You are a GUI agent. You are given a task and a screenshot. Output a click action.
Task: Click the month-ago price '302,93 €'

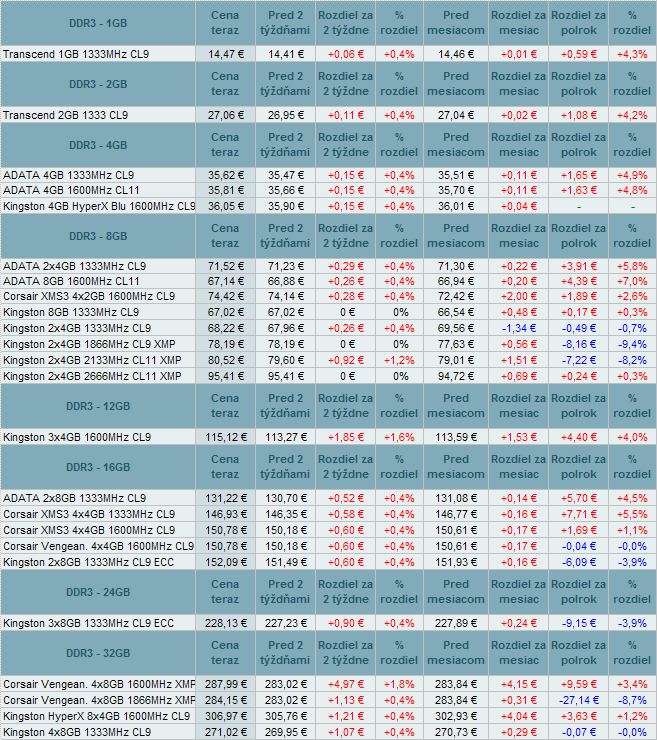(456, 716)
